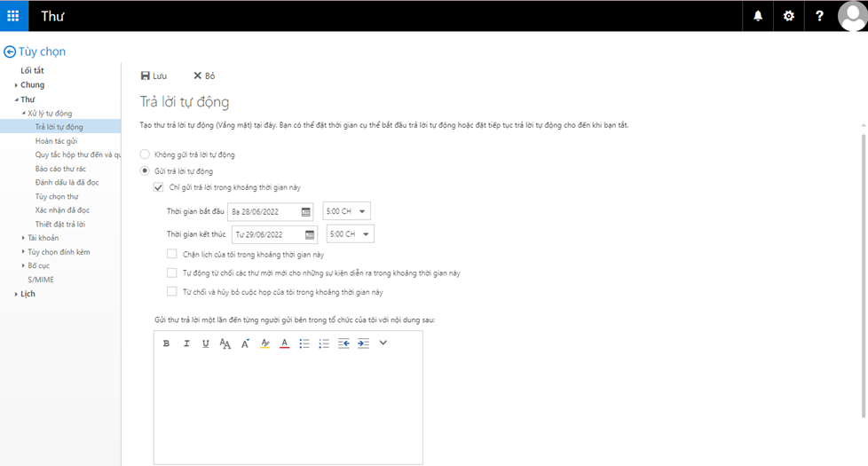Screen dimensions: 868x466
Task: Open the start time 5:00 CH dropdown
Action: coord(347,211)
